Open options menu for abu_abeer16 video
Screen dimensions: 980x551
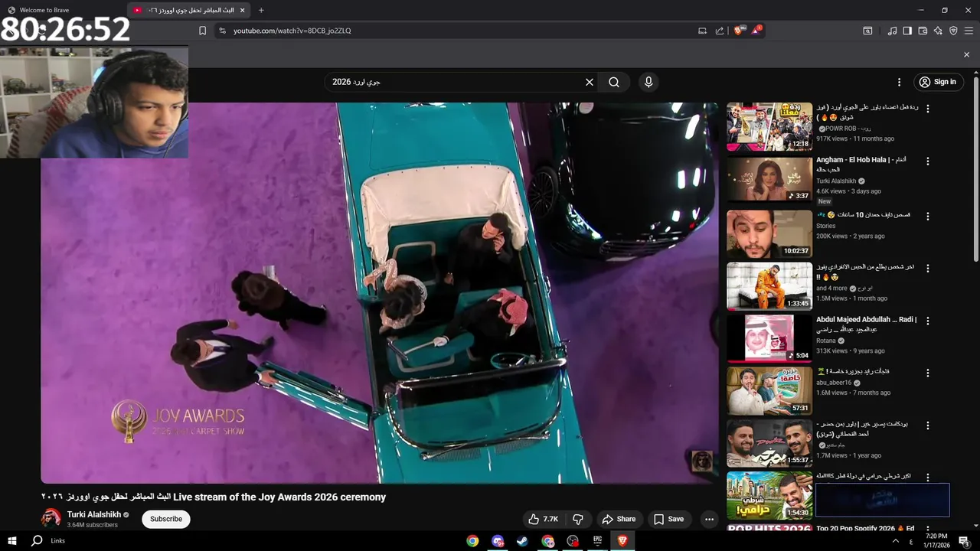tap(928, 373)
